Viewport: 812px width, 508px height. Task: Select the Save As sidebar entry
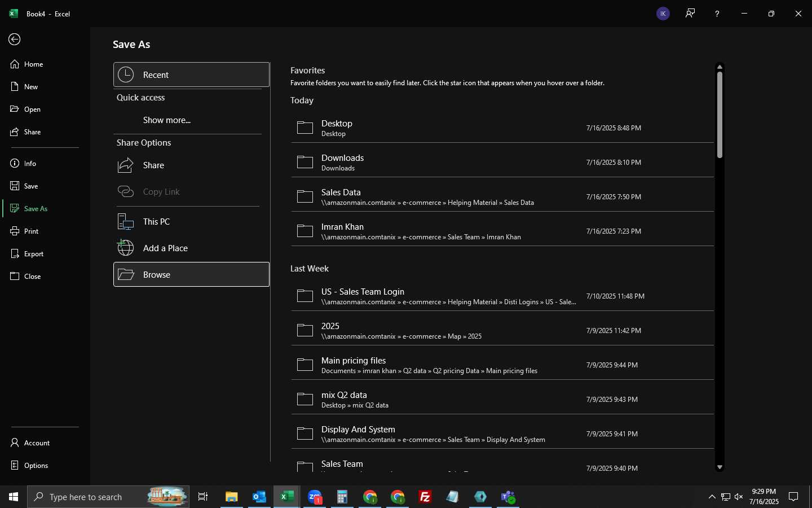coord(45,209)
